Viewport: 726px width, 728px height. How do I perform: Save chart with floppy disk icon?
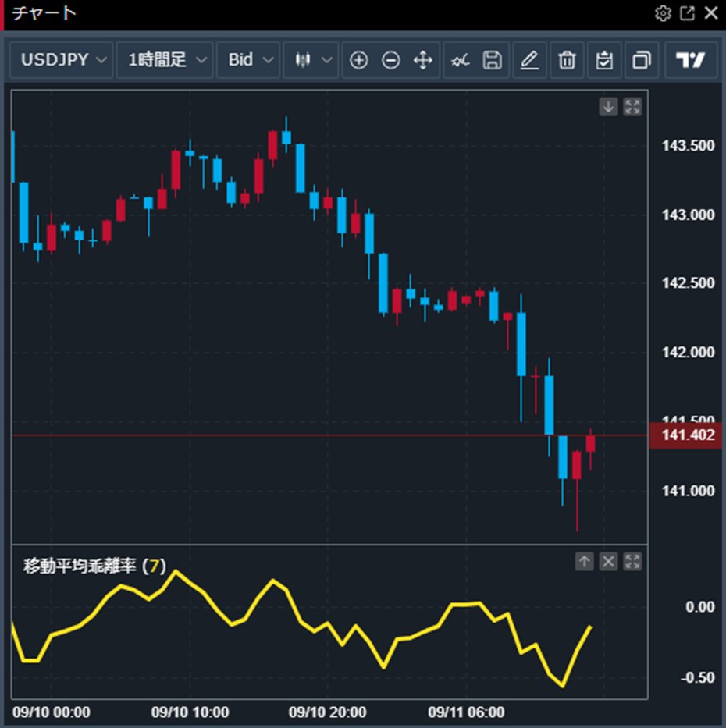(493, 60)
